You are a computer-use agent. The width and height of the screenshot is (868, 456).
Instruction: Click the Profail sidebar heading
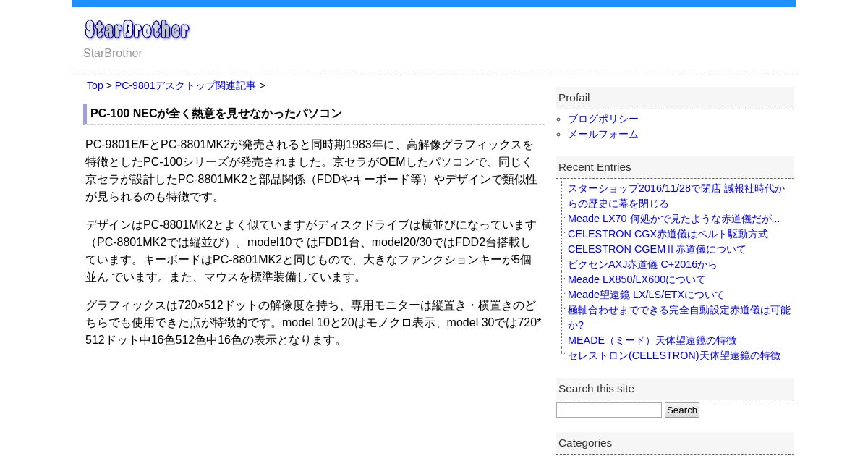pos(675,98)
